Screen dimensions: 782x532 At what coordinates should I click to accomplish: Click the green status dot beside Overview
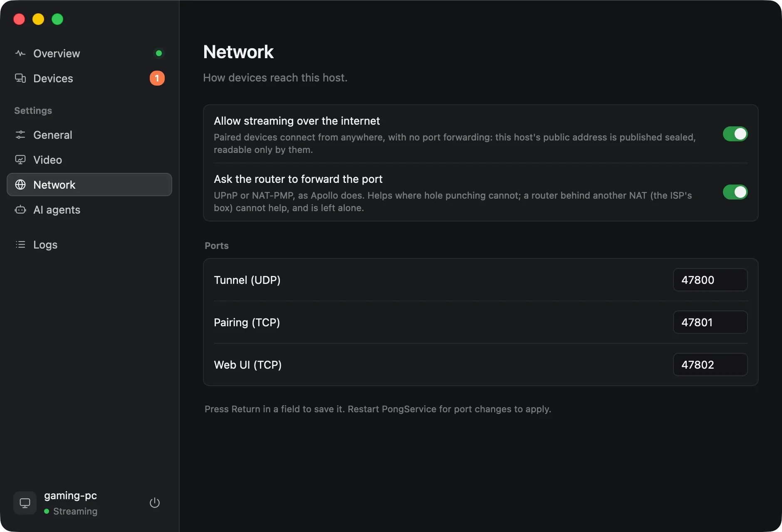(158, 53)
